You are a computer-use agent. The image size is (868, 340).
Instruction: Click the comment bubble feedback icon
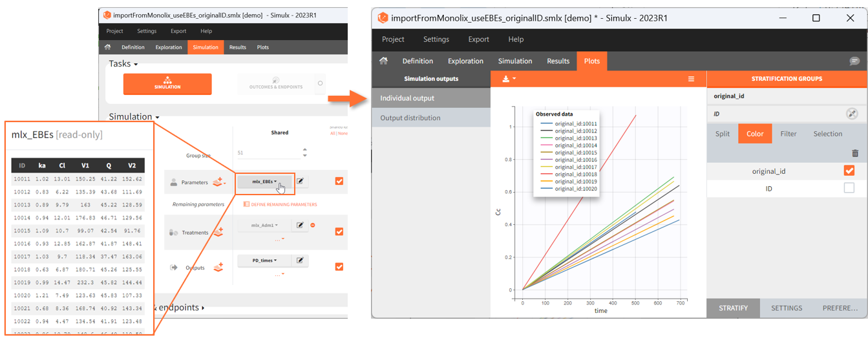point(854,61)
